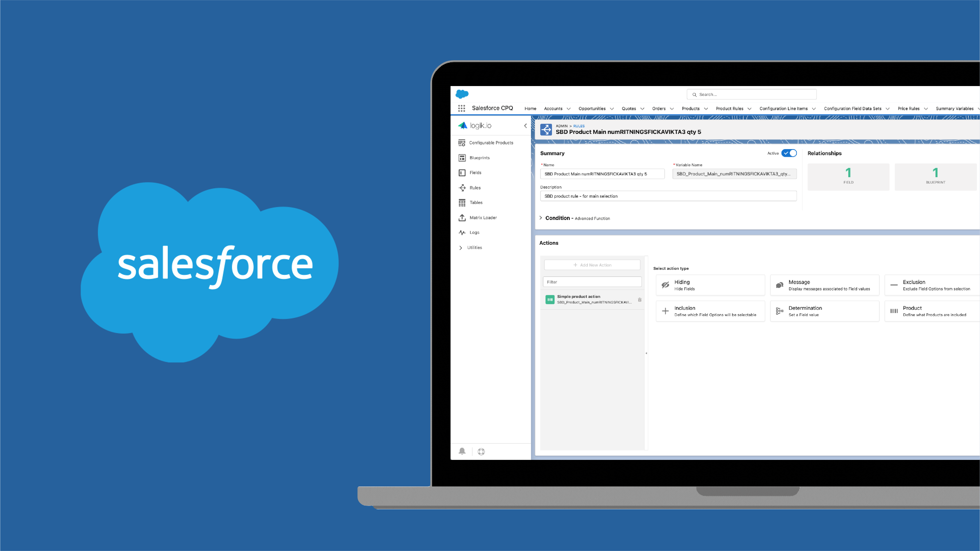The image size is (980, 551).
Task: Open the Products dropdown arrow
Action: [x=706, y=109]
